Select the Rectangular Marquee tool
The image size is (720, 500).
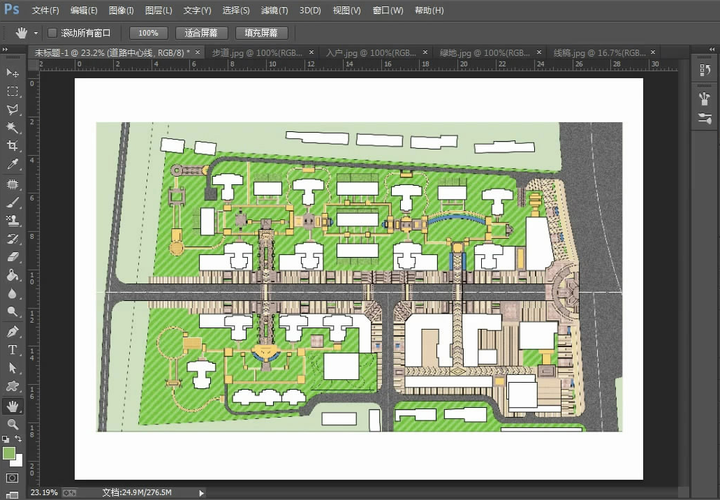click(12, 91)
